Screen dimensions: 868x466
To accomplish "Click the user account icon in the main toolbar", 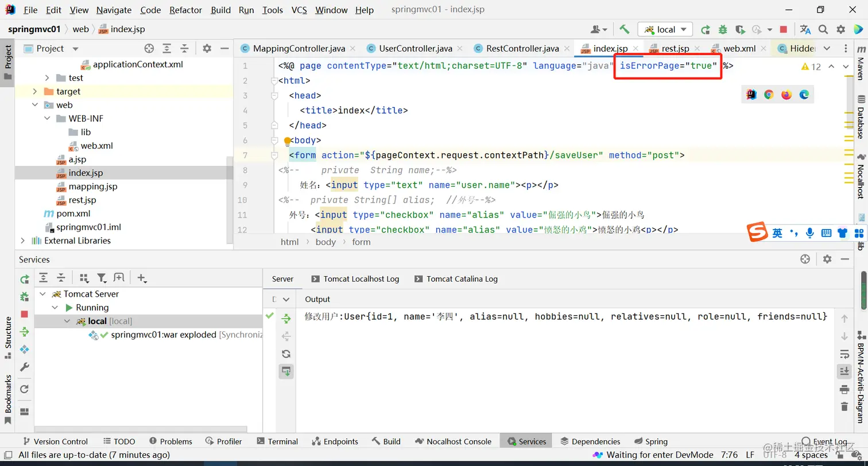I will point(598,29).
